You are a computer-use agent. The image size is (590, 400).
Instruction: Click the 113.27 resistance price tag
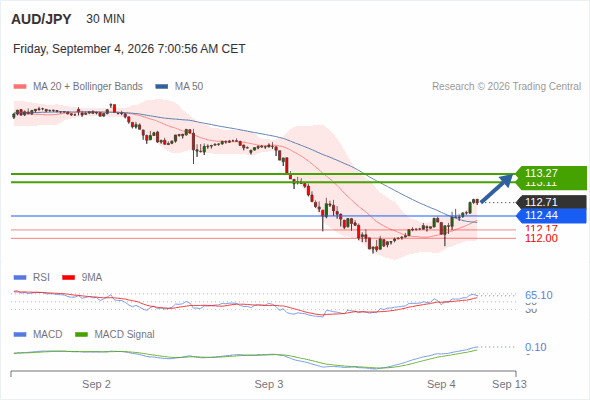click(x=551, y=173)
